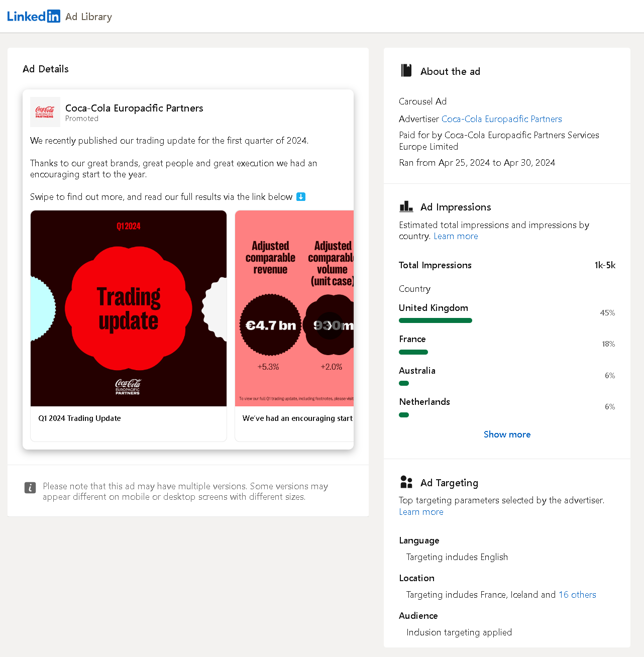Open Learn more under Ad Targeting
This screenshot has width=644, height=657.
pos(421,511)
